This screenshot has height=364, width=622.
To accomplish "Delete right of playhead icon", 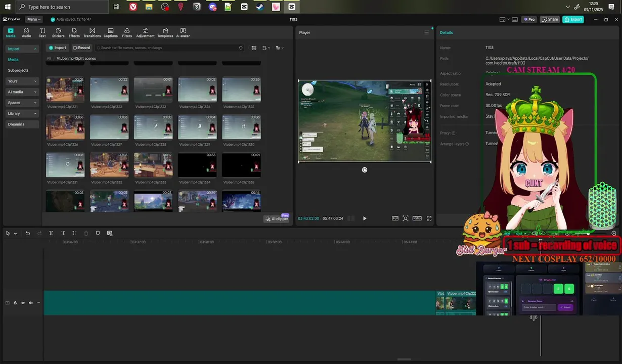I will (74, 233).
